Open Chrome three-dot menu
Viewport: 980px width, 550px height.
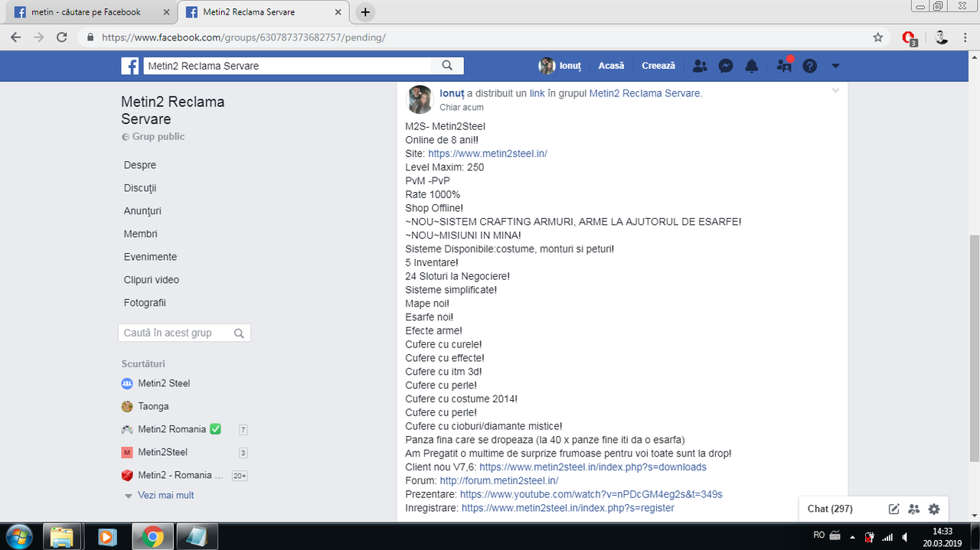click(x=965, y=37)
